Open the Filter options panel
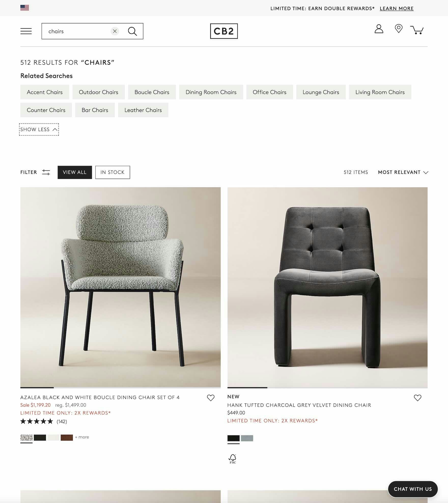Screen dimensions: 448x503 (35, 172)
